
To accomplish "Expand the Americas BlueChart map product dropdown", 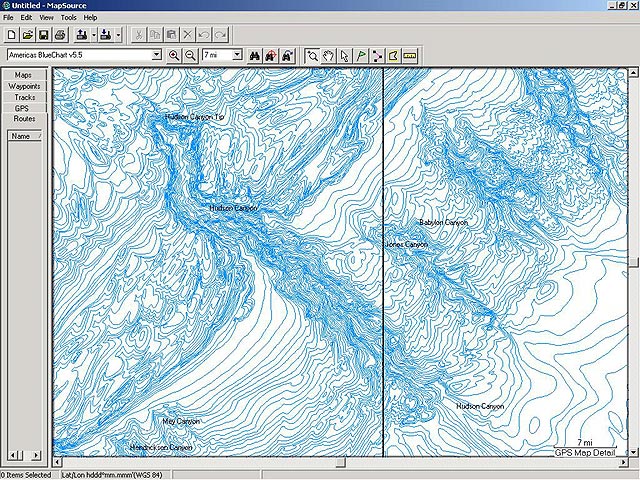I will 156,55.
